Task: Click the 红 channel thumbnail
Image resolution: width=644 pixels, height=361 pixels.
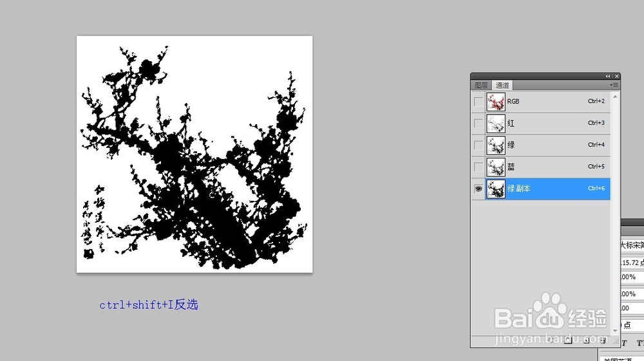Action: (496, 124)
